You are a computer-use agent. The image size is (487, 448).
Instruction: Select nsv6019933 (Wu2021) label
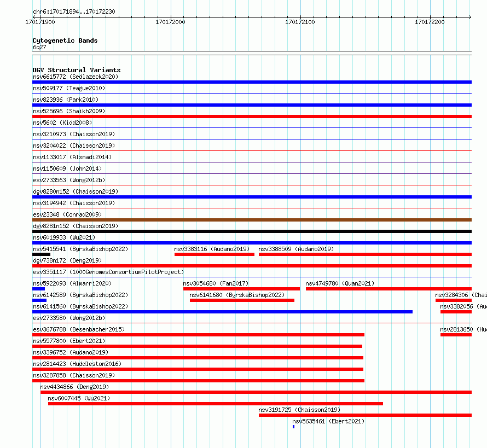(x=64, y=237)
